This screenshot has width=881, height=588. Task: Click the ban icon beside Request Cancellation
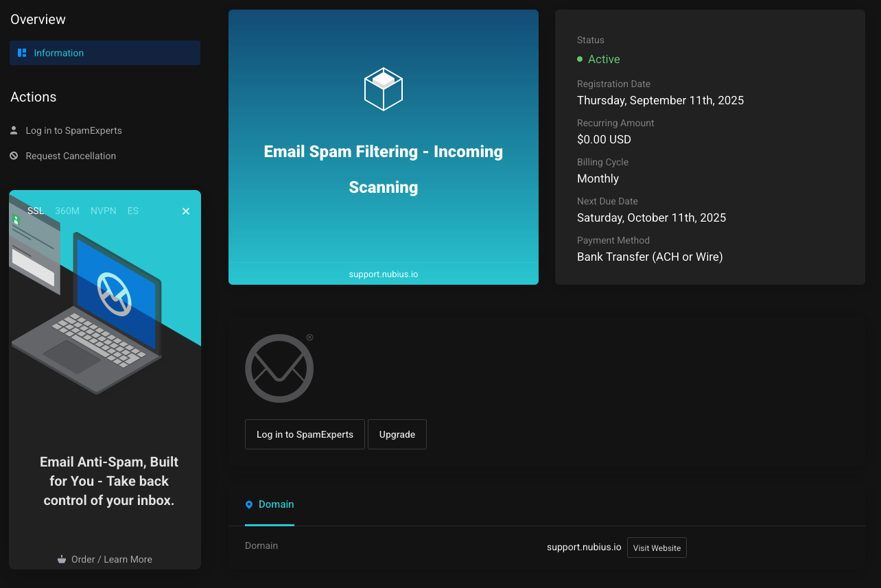click(x=14, y=156)
